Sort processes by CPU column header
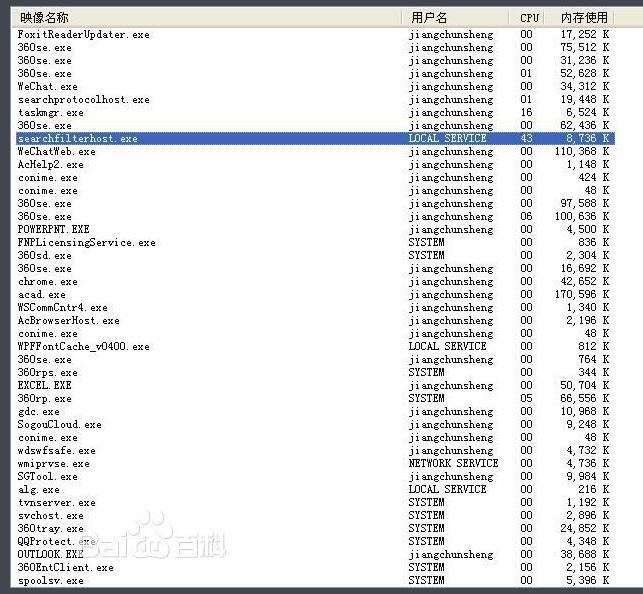 (x=527, y=18)
